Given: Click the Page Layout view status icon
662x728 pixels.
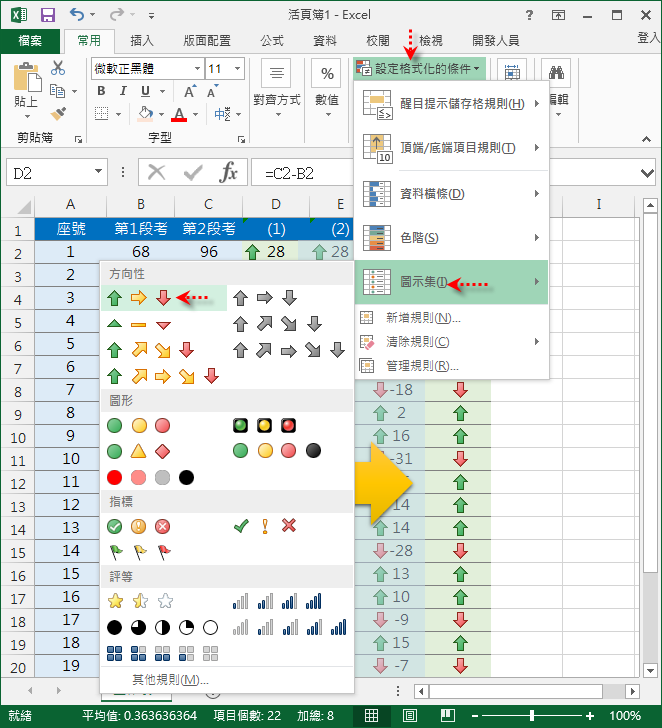Looking at the screenshot, I should (x=409, y=715).
